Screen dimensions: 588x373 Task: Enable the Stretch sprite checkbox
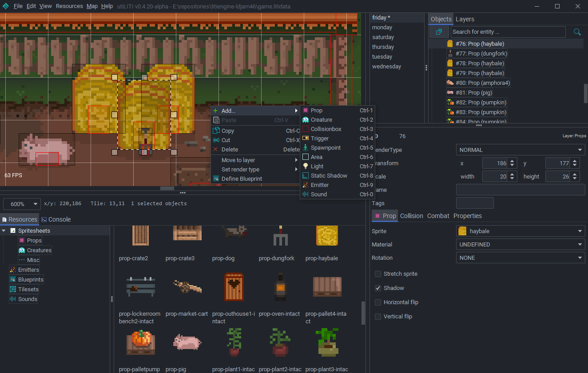378,274
